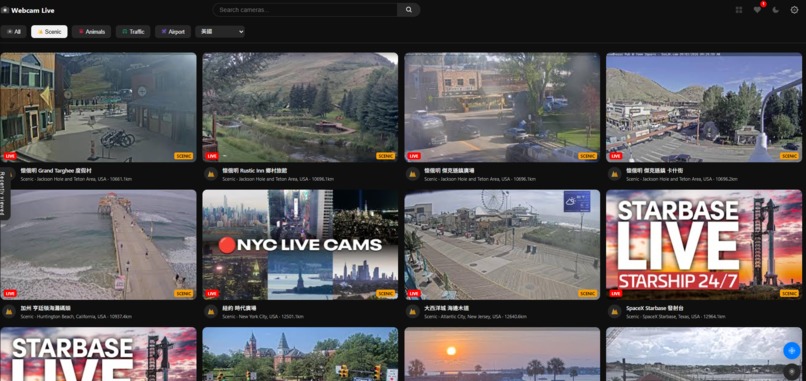Viewport: 806px width, 381px height.
Task: Click SCENIC badge on Grand Targhee thumbnail
Action: click(184, 156)
